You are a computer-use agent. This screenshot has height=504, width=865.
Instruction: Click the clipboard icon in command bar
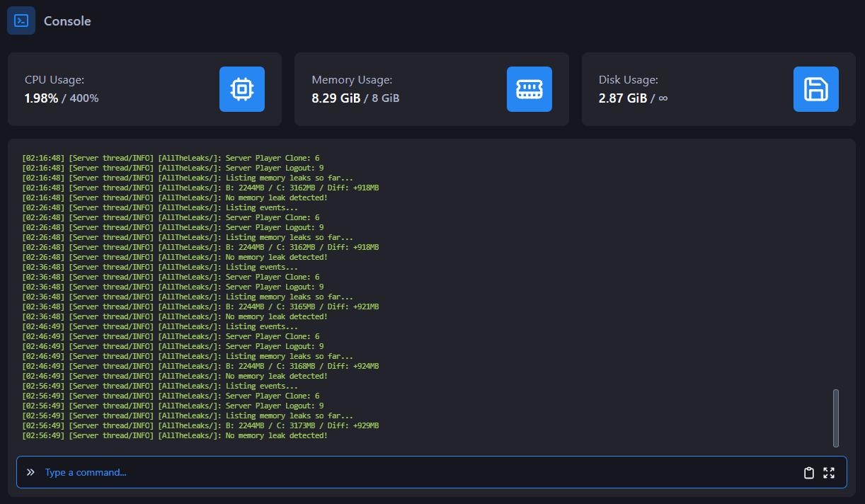(809, 473)
